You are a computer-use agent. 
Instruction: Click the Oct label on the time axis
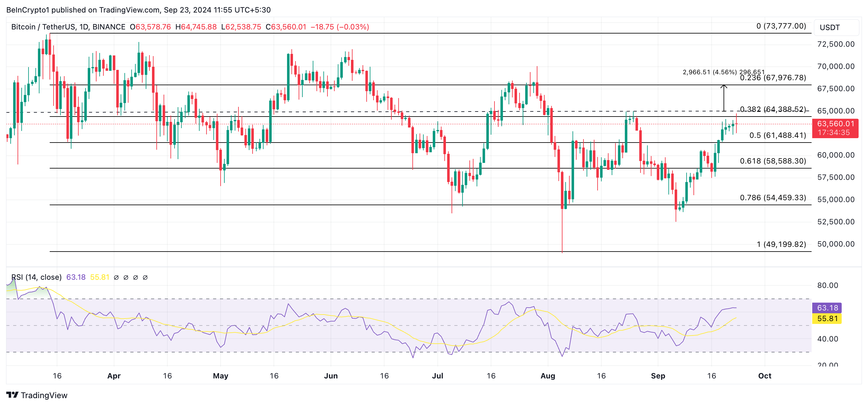click(765, 376)
